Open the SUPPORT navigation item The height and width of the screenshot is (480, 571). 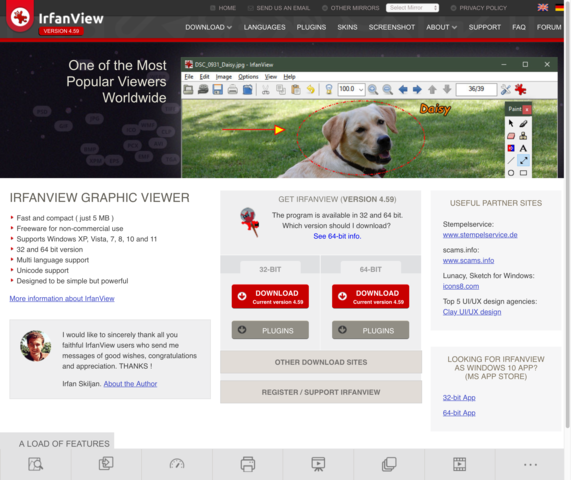click(485, 27)
